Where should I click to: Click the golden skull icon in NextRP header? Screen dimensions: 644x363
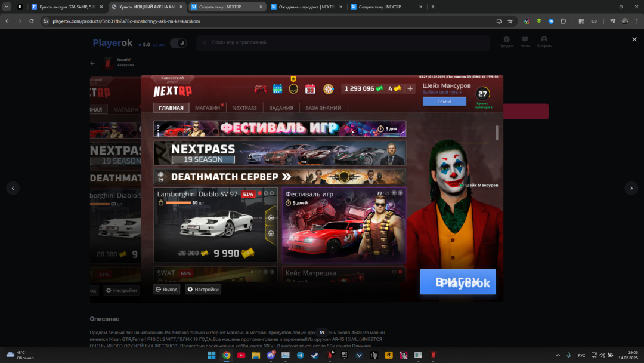pyautogui.click(x=293, y=88)
